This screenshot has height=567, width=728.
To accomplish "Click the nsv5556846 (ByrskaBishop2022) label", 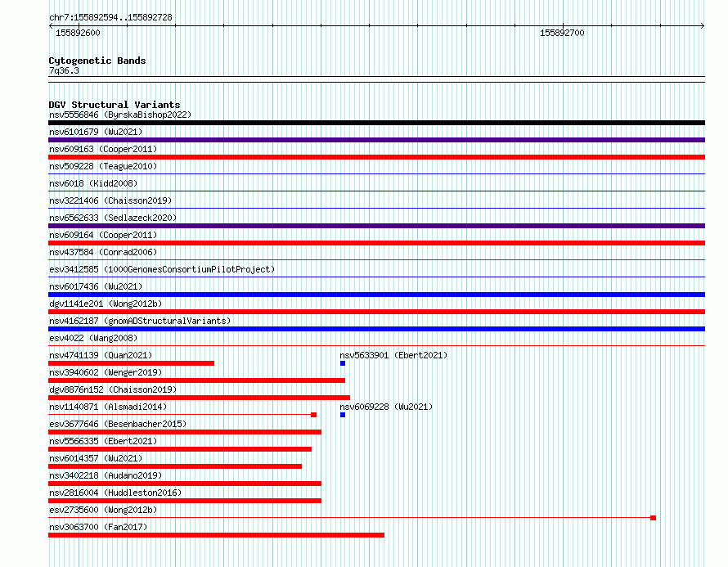I will coord(120,115).
